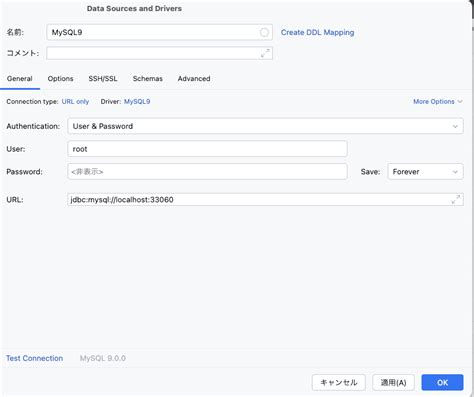Change connection type URL only

[75, 101]
